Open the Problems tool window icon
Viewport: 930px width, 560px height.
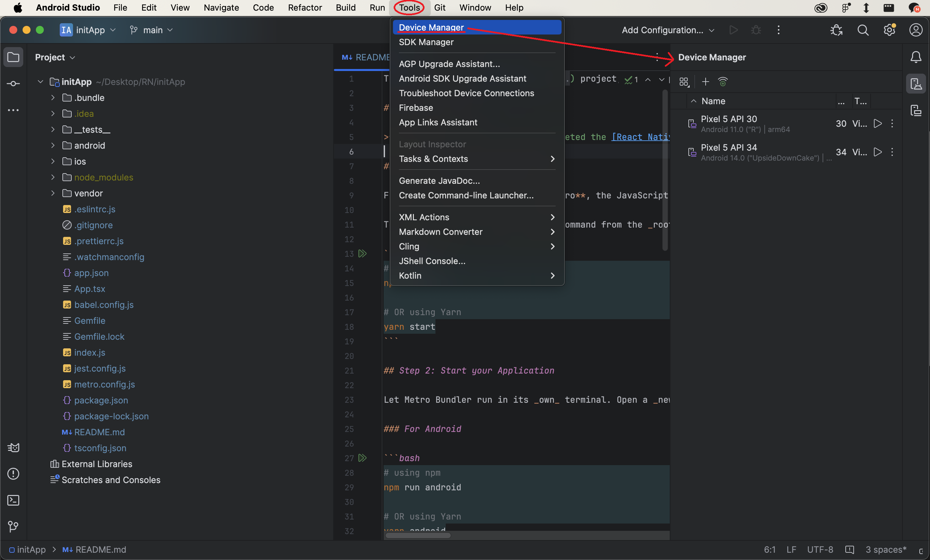(x=13, y=474)
